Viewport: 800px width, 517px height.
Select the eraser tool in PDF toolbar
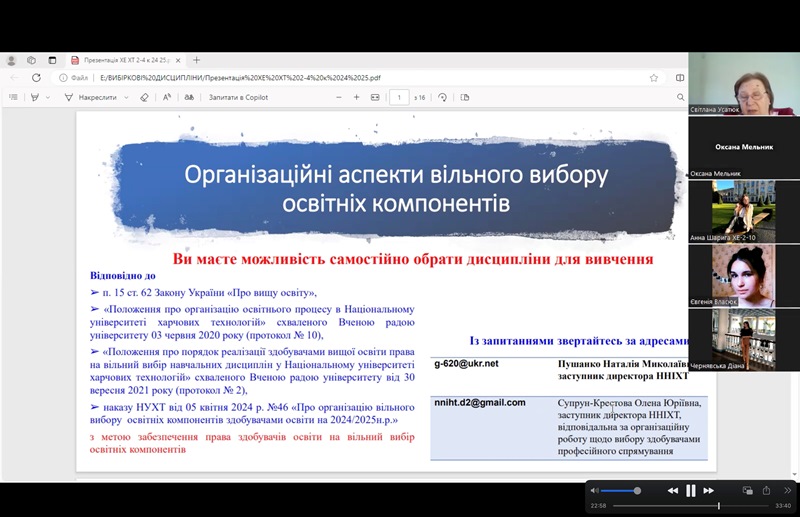click(x=145, y=97)
